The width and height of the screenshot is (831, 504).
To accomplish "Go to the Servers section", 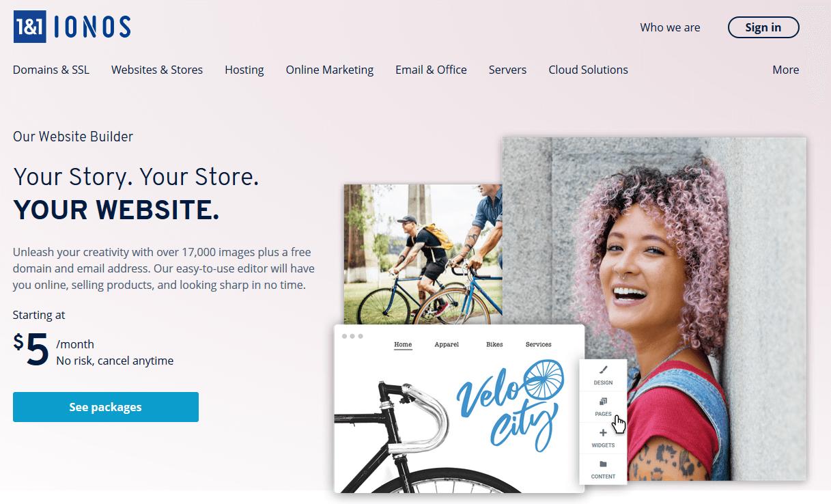I will (x=507, y=70).
